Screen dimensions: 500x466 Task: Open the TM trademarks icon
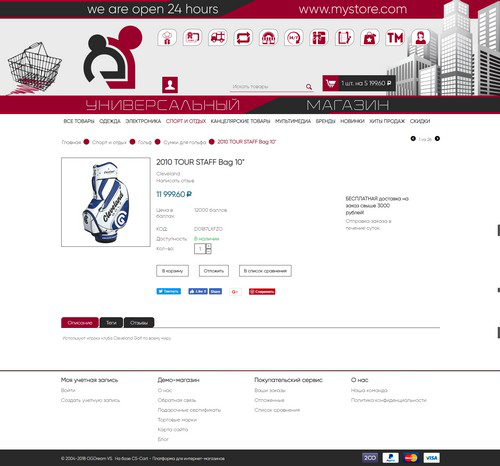[x=395, y=38]
